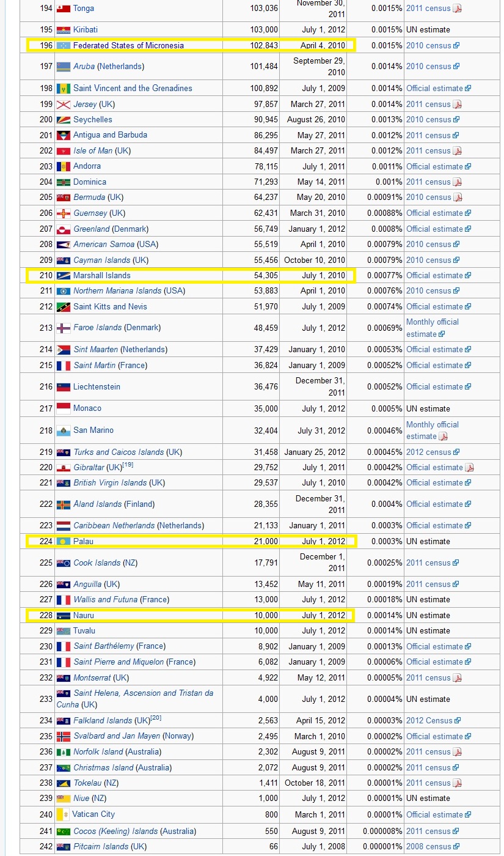
Task: Click the Tonga flag icon
Action: coord(63,9)
